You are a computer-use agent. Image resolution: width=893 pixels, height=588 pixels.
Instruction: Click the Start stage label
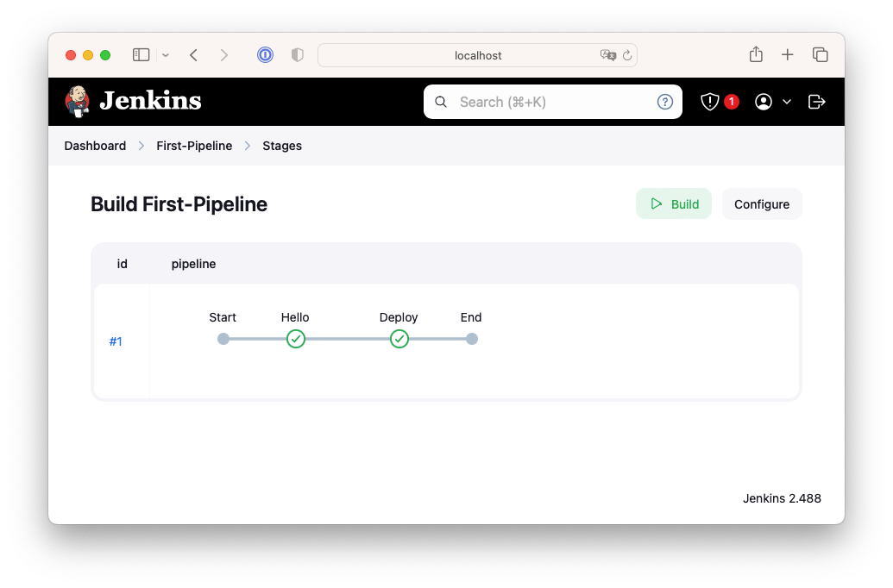point(223,317)
